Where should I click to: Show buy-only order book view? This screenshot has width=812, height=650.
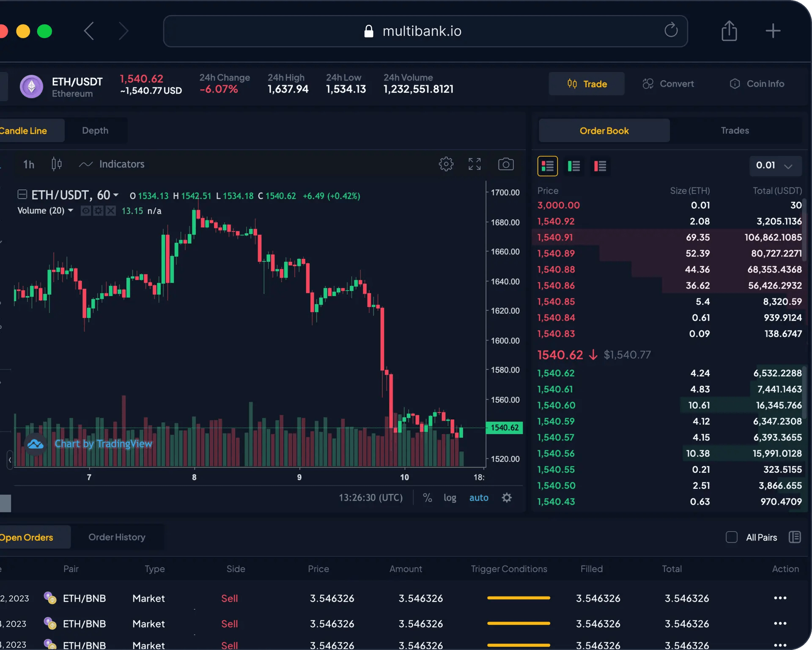click(573, 166)
